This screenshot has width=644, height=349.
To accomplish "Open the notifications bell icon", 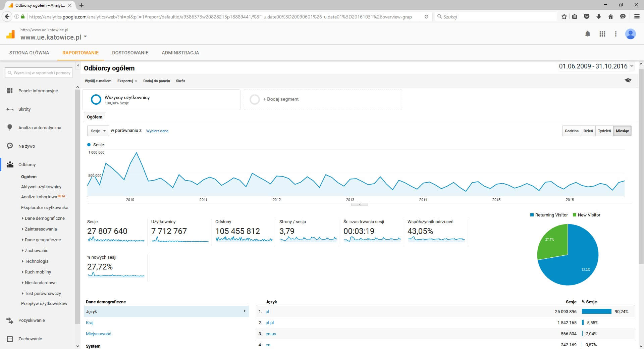I will coord(588,34).
